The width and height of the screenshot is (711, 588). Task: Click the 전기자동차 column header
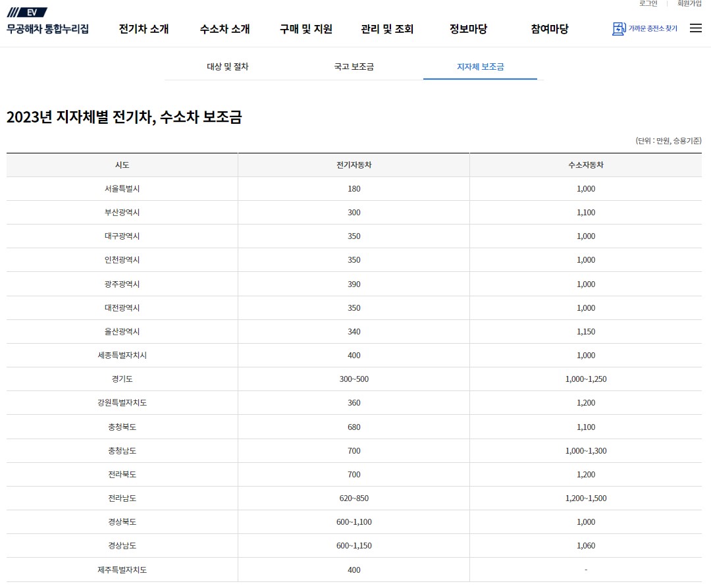click(x=354, y=165)
